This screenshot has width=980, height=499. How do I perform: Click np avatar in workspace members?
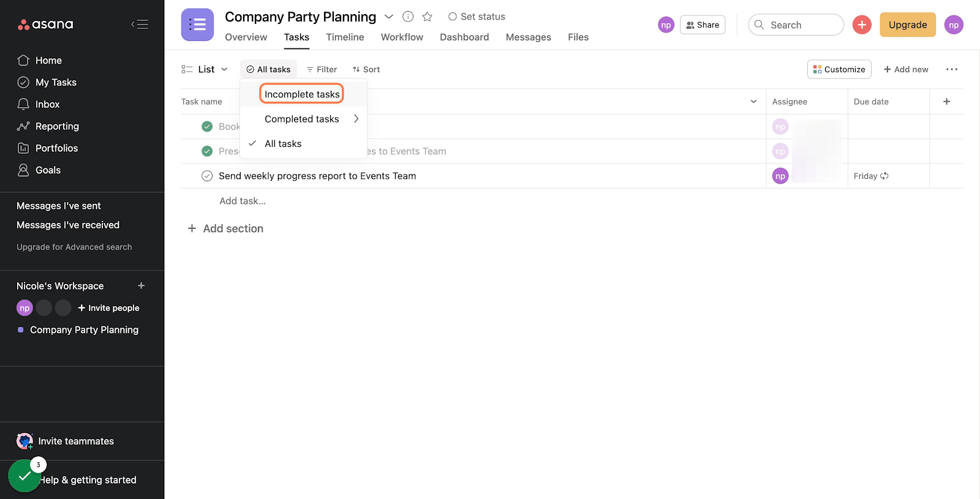[x=24, y=308]
